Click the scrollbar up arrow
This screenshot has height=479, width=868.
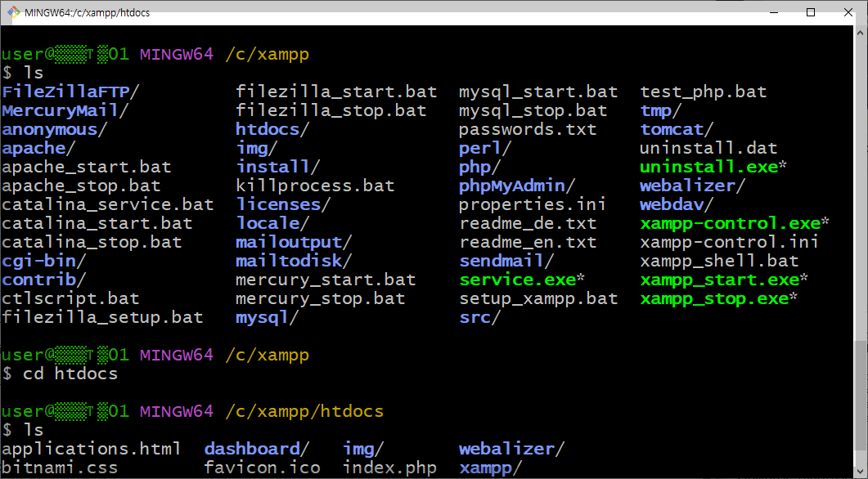point(861,32)
